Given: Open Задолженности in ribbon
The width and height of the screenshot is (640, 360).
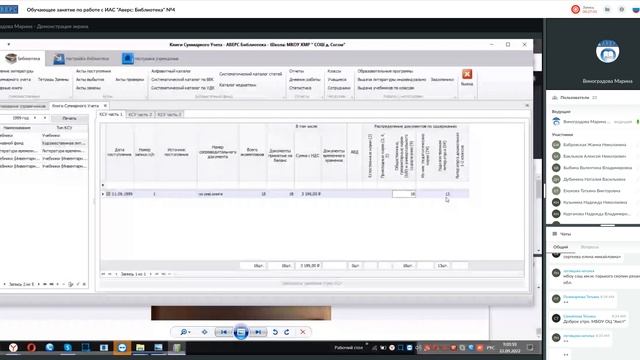Looking at the screenshot, I should [442, 80].
